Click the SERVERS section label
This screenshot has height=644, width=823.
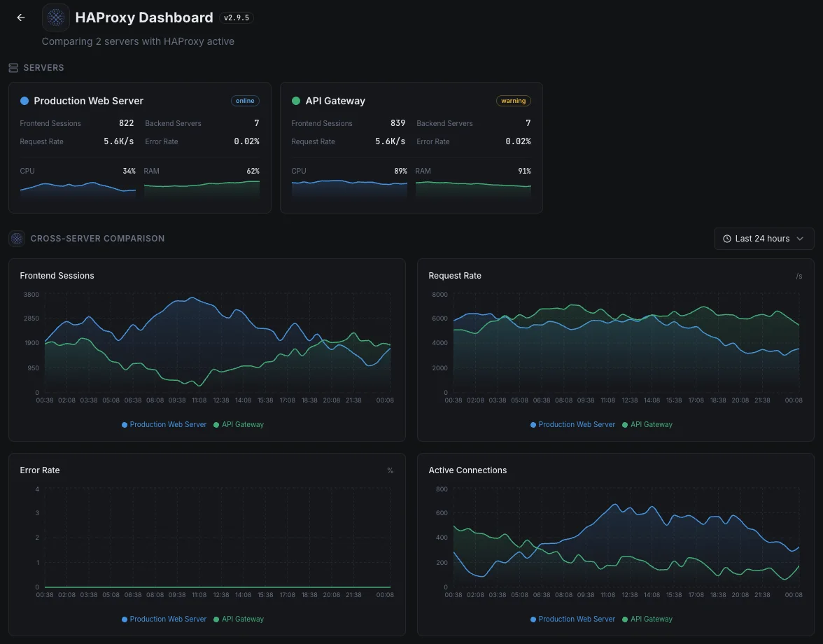pos(43,68)
